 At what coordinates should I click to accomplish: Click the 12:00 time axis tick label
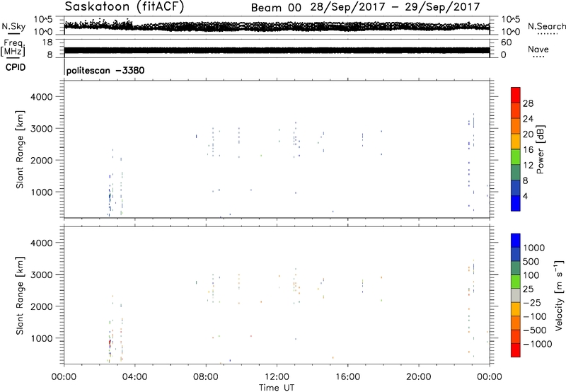277,377
